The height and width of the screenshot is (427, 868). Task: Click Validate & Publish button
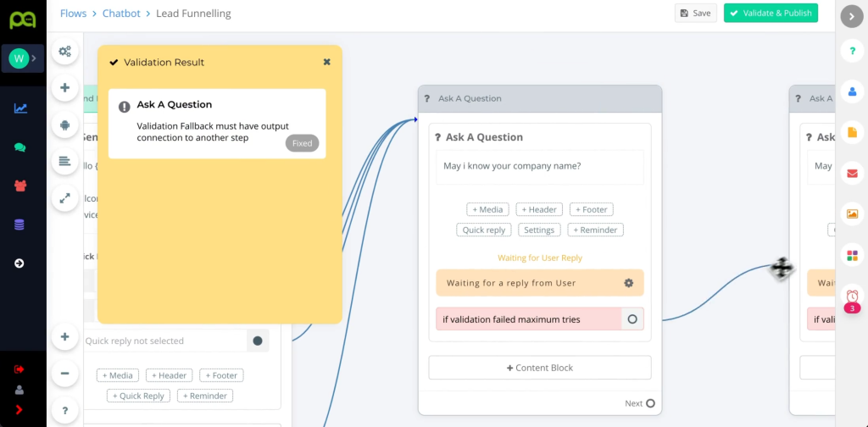coord(771,14)
